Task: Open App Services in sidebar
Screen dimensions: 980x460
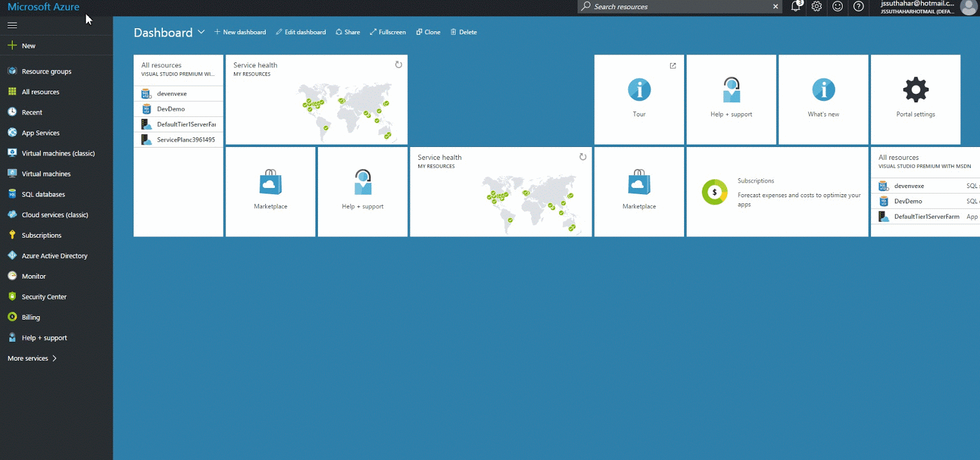Action: click(56, 133)
